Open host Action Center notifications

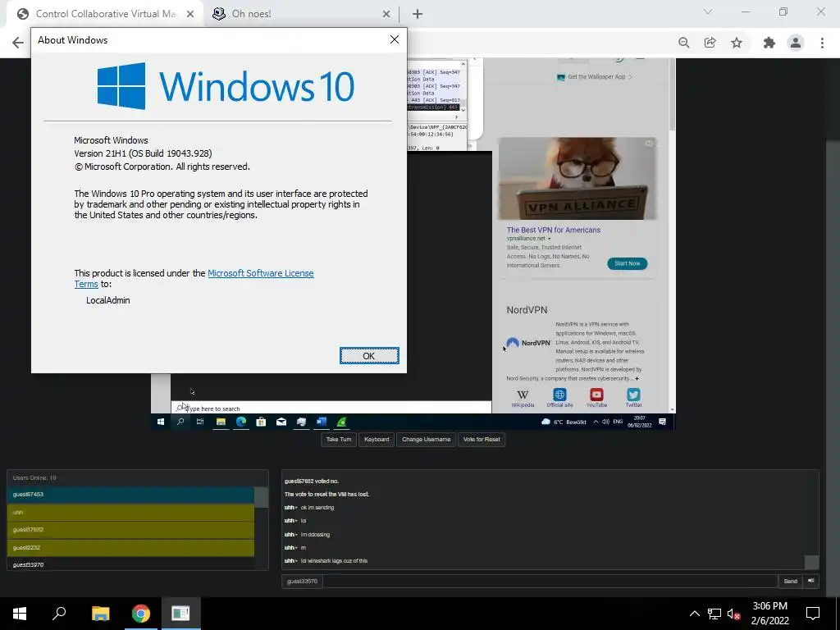813,614
